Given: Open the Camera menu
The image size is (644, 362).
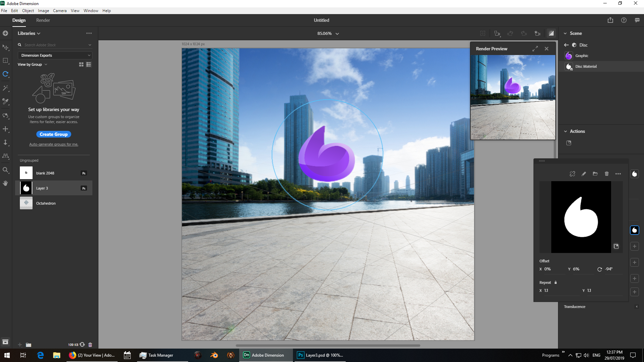Looking at the screenshot, I should pos(60,11).
